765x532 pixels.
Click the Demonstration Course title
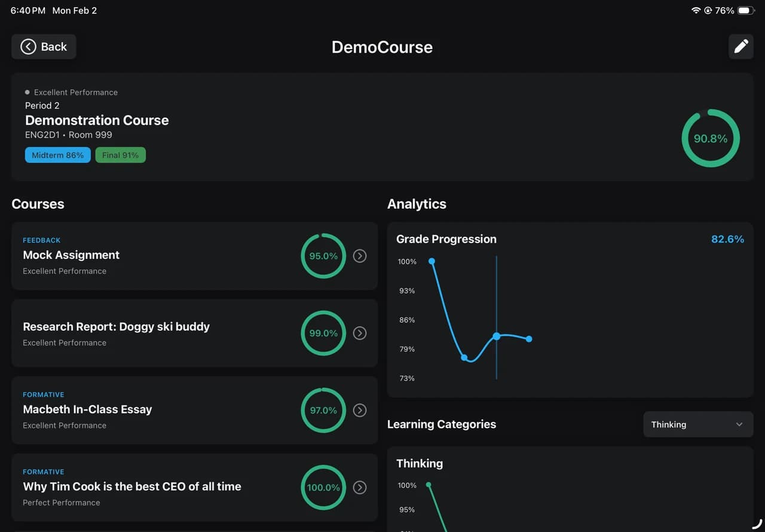coord(97,120)
